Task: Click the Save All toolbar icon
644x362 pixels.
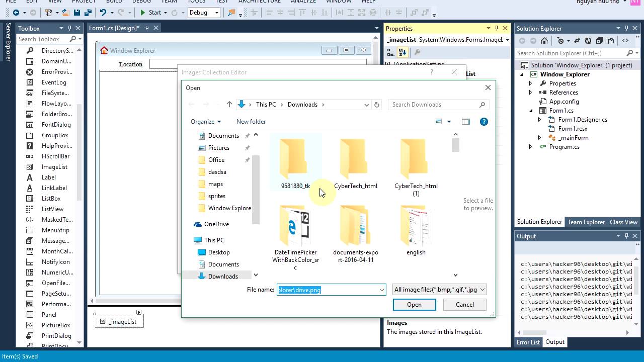Action: coord(87,13)
